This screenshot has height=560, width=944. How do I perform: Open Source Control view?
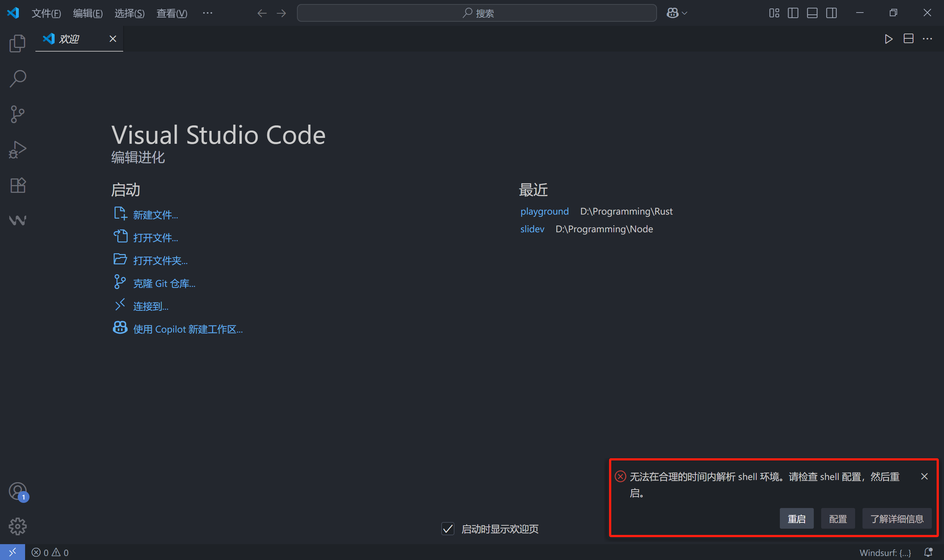point(17,114)
